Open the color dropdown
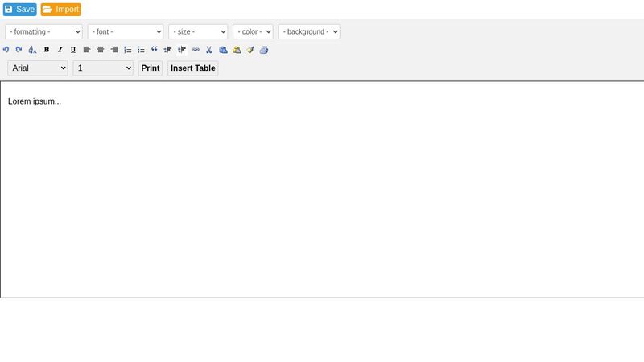The height and width of the screenshot is (362, 644). coord(253,31)
